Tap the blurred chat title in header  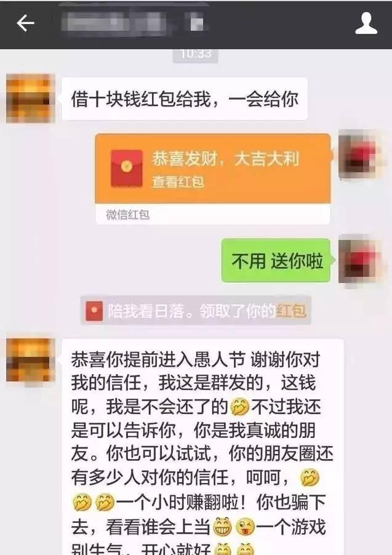click(x=134, y=23)
